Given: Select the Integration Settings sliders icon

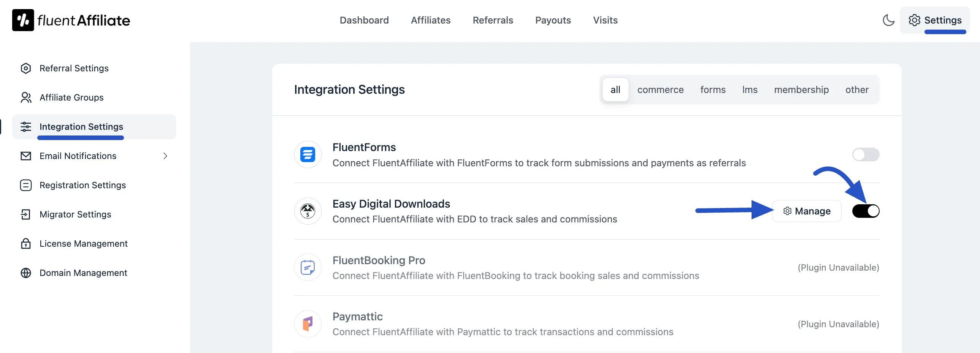Looking at the screenshot, I should pos(25,126).
